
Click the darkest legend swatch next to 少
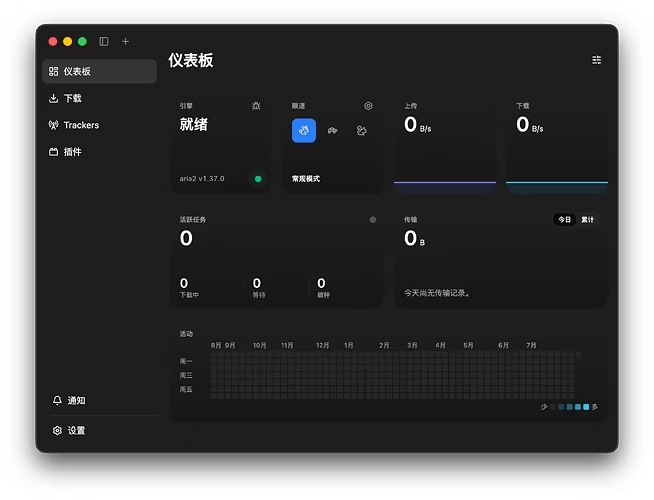[x=553, y=407]
